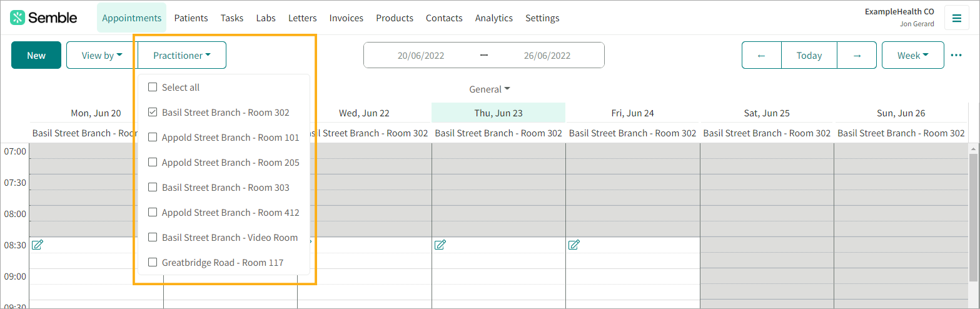Enable Greatbridge Road - Room 117 checkbox
Screen dimensions: 980x309
tap(153, 263)
